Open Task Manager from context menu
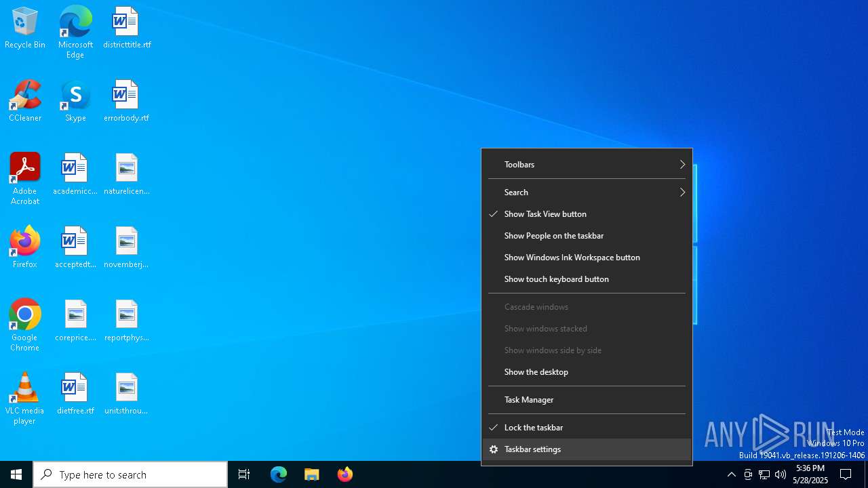Viewport: 868px width, 488px height. click(x=587, y=400)
